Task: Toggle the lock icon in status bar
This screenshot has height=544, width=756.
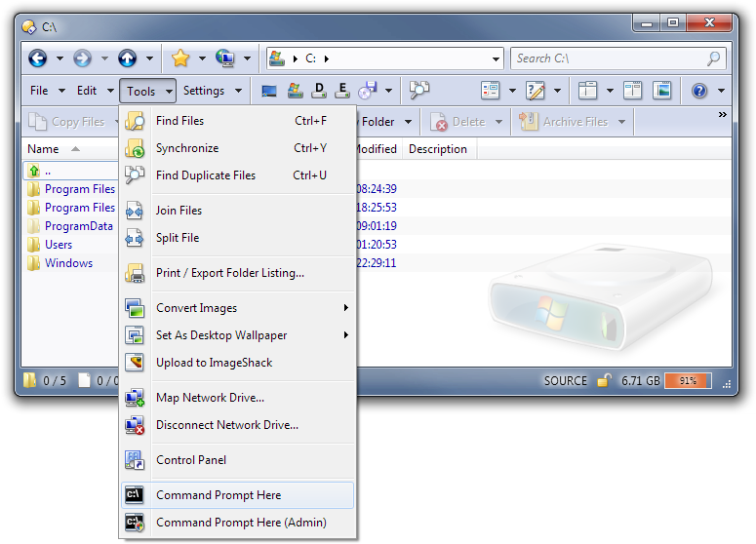Action: click(x=605, y=381)
